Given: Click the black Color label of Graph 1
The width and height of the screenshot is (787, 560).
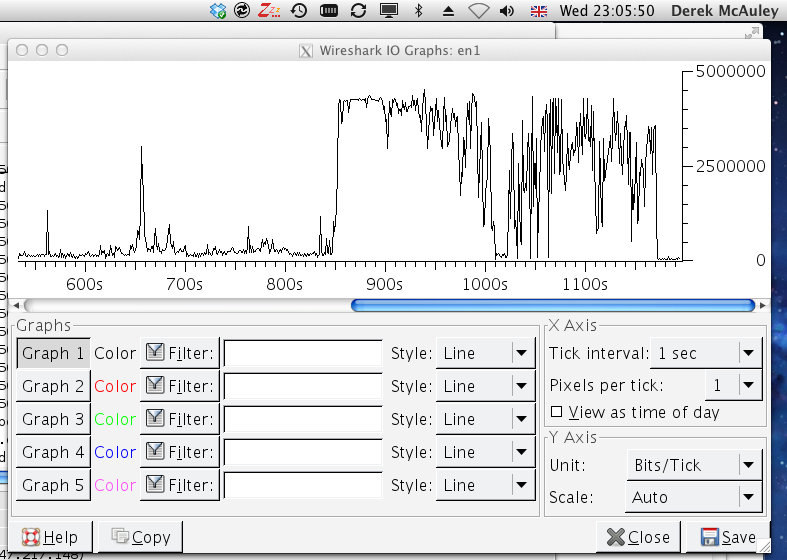Looking at the screenshot, I should (115, 353).
